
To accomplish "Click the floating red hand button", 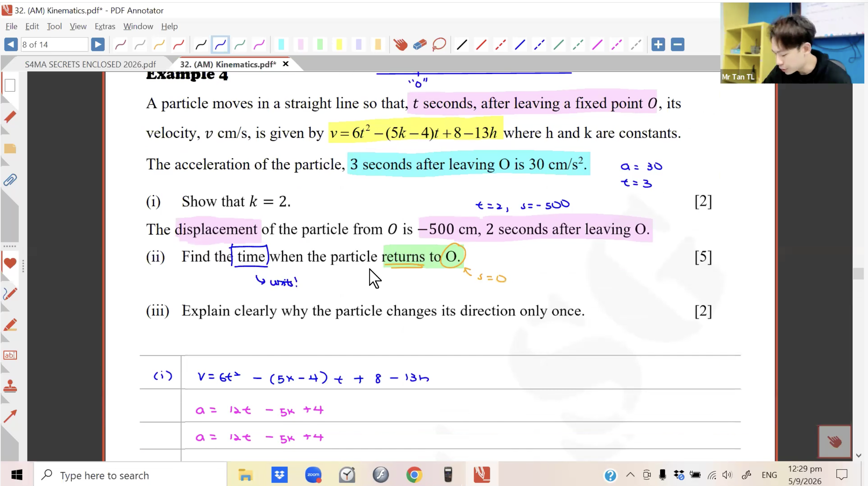I will tap(835, 442).
